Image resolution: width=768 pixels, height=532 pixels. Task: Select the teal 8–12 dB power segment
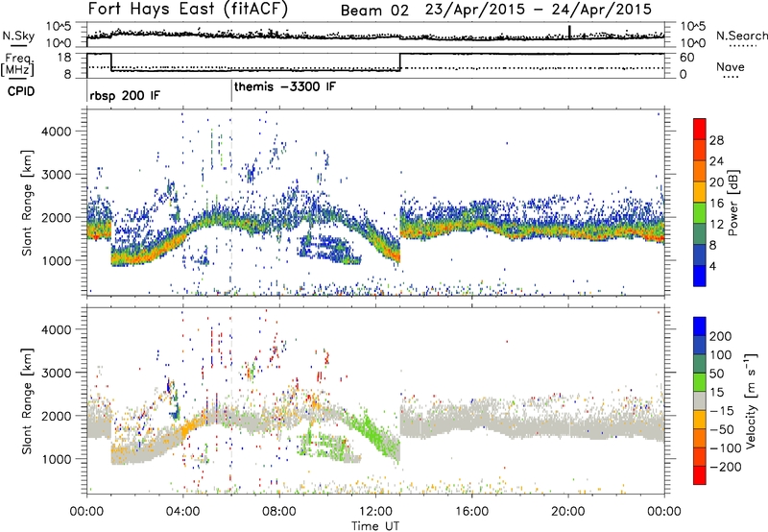700,234
